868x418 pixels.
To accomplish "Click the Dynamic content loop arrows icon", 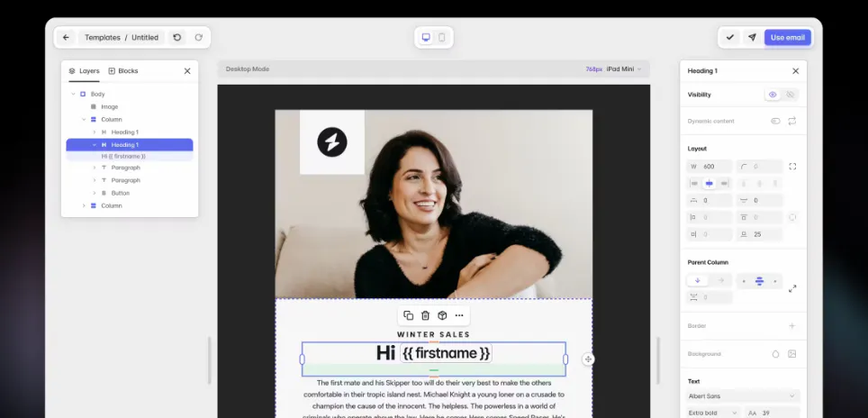I will pos(792,122).
